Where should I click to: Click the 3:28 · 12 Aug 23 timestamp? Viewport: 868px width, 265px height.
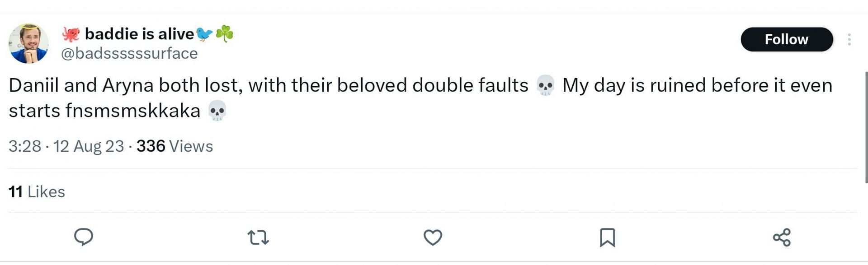66,146
